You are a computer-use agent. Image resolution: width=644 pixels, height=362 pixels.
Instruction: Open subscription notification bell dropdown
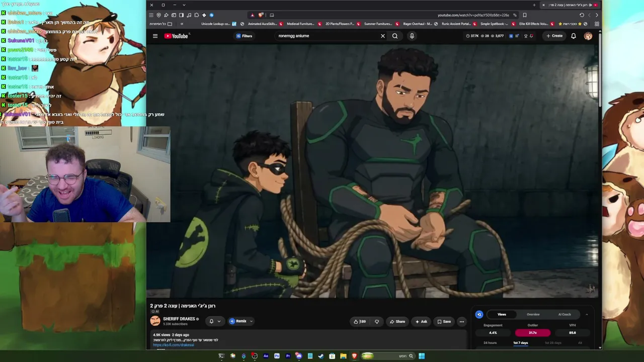pyautogui.click(x=215, y=321)
